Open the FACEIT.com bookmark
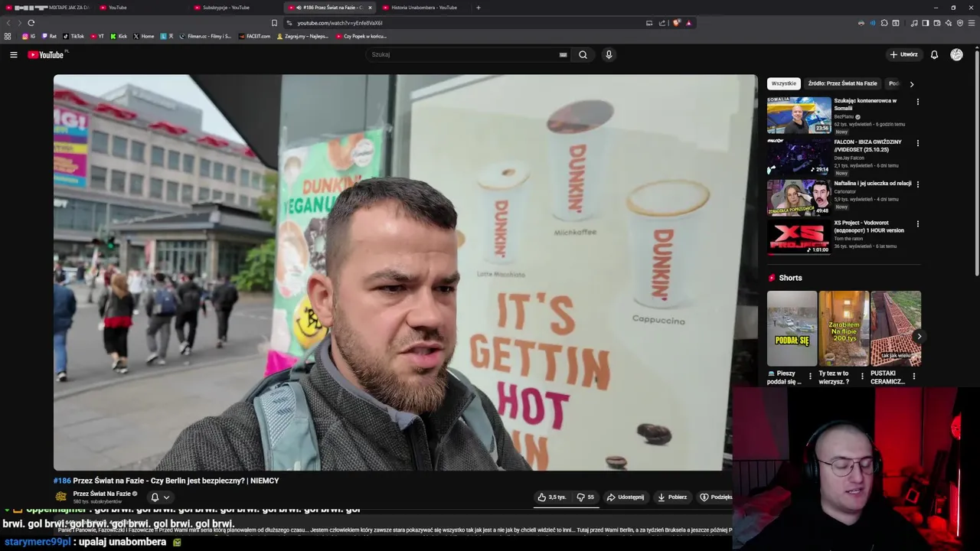 click(x=254, y=36)
